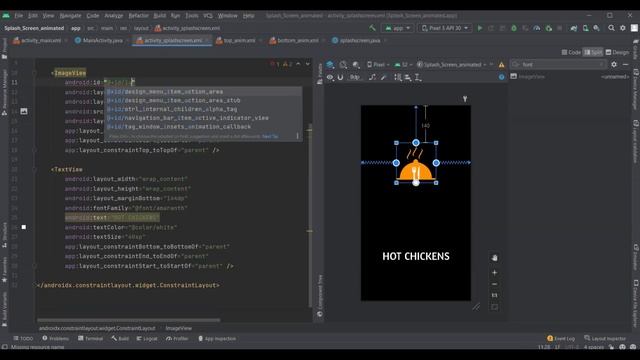
Task: Switch the editor to Split view
Action: coord(593,52)
